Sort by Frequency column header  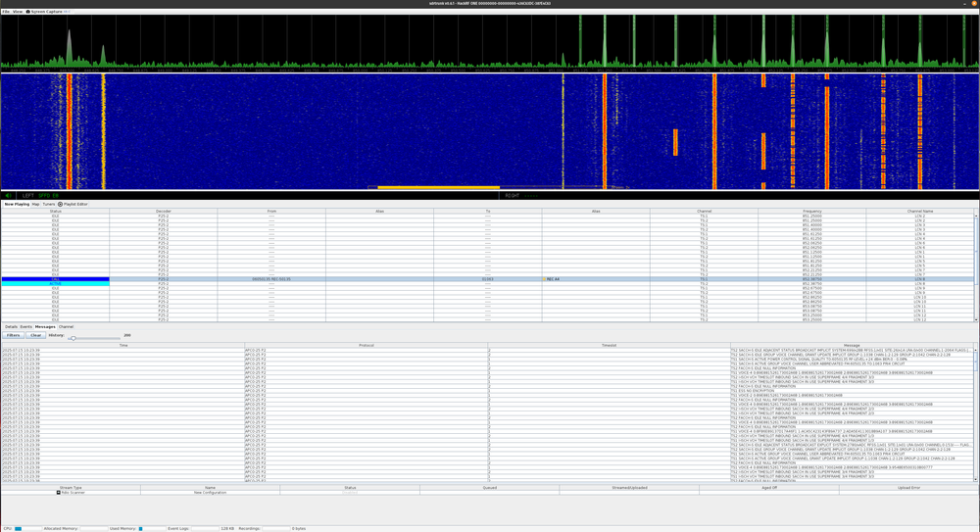click(811, 212)
